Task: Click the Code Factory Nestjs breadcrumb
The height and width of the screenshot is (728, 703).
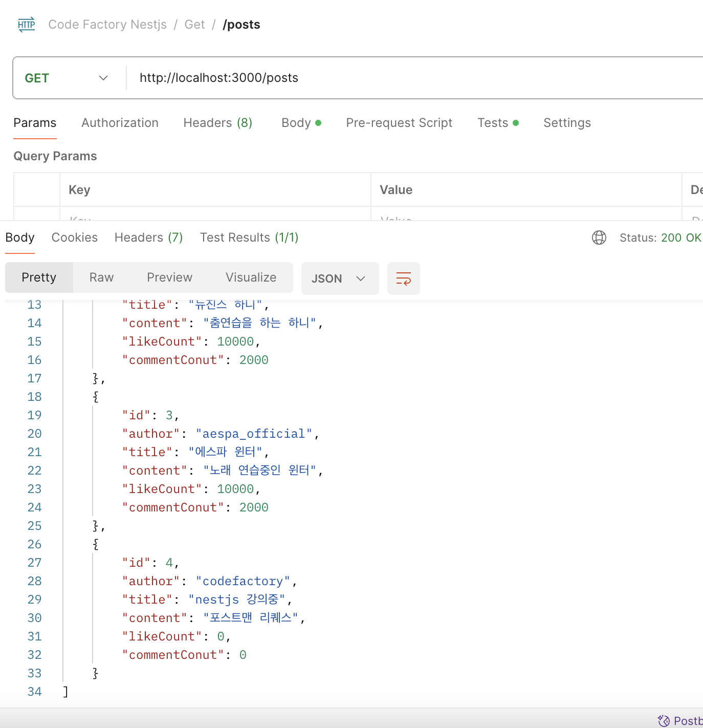Action: [107, 25]
